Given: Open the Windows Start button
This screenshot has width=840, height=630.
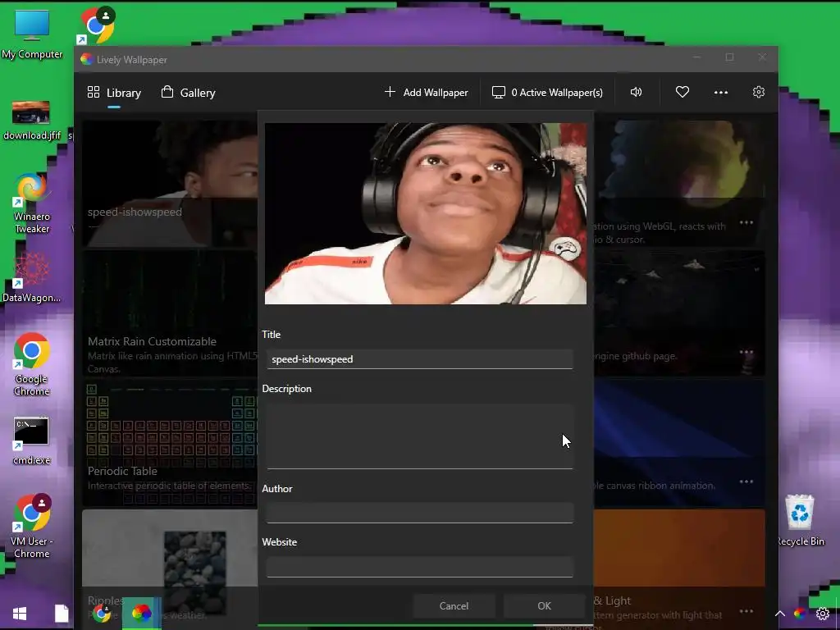Looking at the screenshot, I should [20, 614].
